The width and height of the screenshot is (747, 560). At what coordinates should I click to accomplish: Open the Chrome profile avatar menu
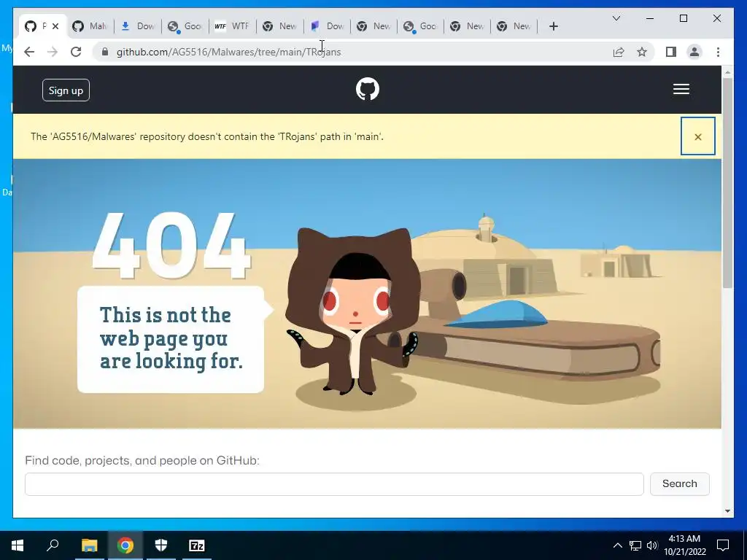(x=694, y=52)
